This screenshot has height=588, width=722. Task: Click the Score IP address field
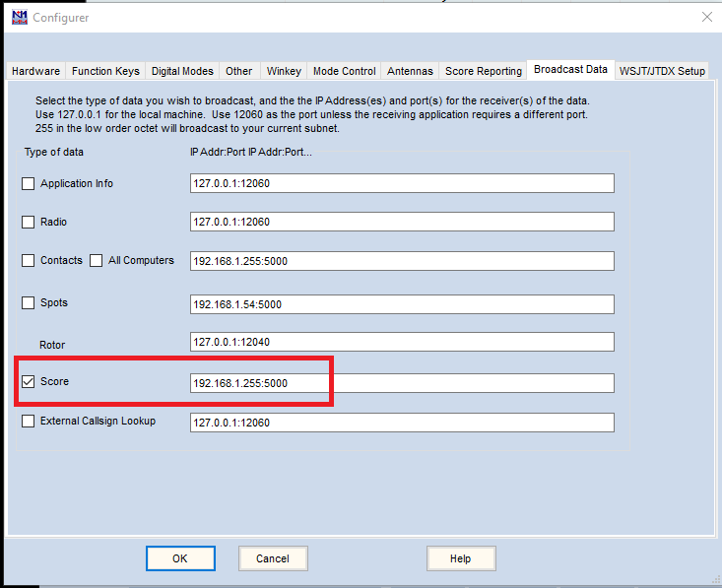pos(402,383)
